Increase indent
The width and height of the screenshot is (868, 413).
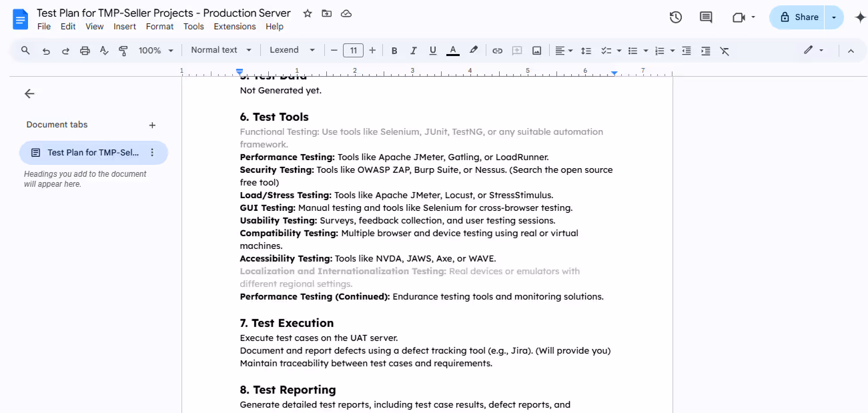(x=705, y=50)
